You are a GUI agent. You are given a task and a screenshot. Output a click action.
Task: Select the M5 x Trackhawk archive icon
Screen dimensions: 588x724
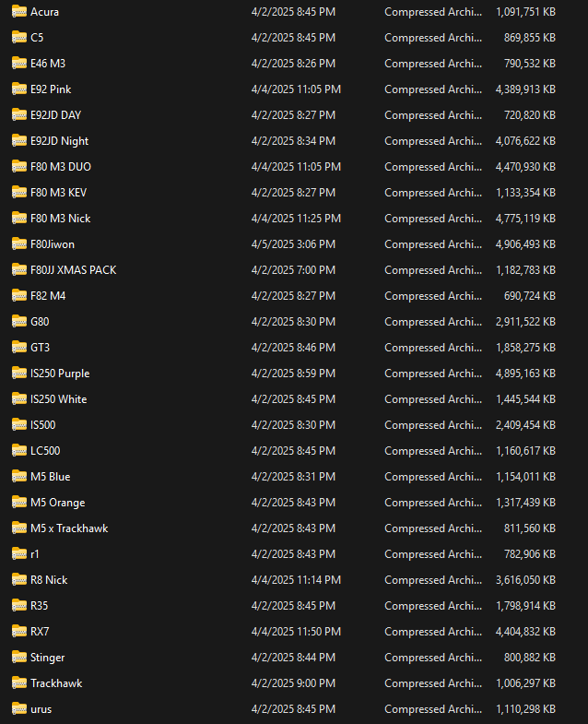point(19,528)
